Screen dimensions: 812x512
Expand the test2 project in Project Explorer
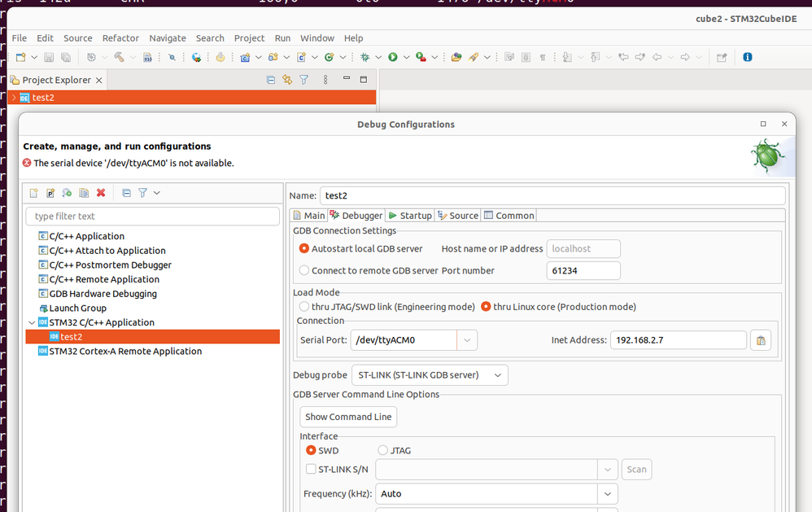click(x=14, y=98)
